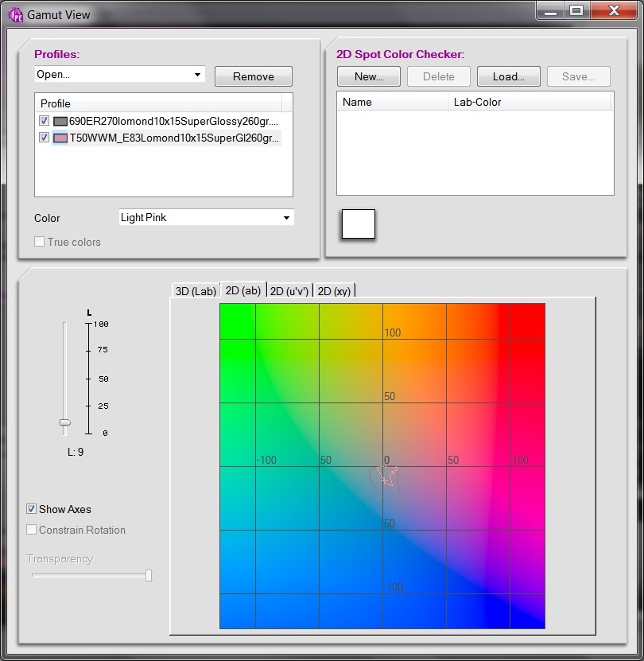Click the pink color swatch of T50WWM_E83Lomond profile

click(x=60, y=138)
